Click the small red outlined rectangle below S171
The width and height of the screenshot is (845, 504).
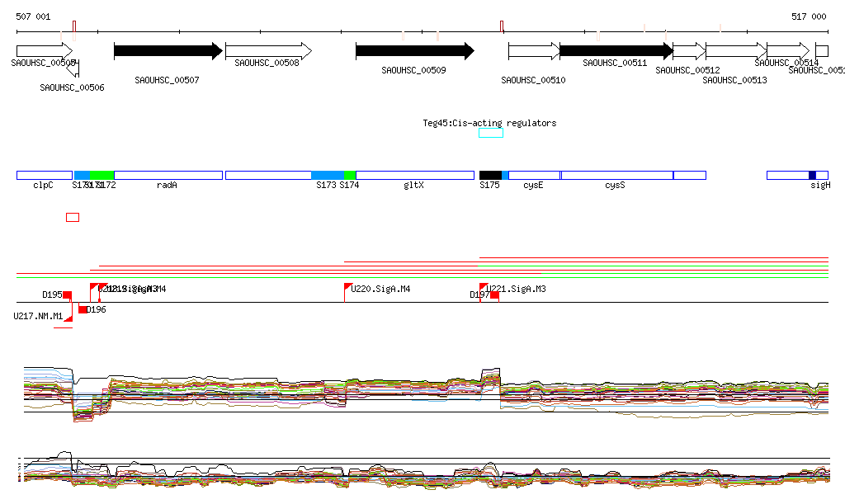(73, 218)
